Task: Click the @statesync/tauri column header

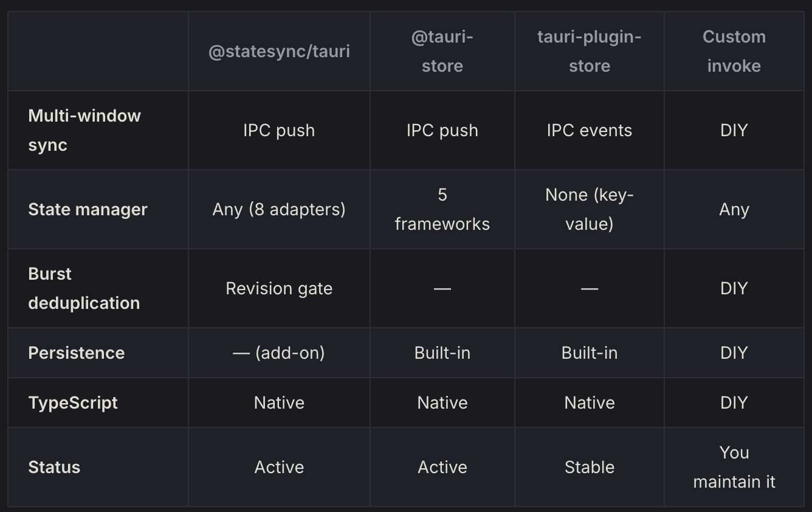Action: coord(279,51)
